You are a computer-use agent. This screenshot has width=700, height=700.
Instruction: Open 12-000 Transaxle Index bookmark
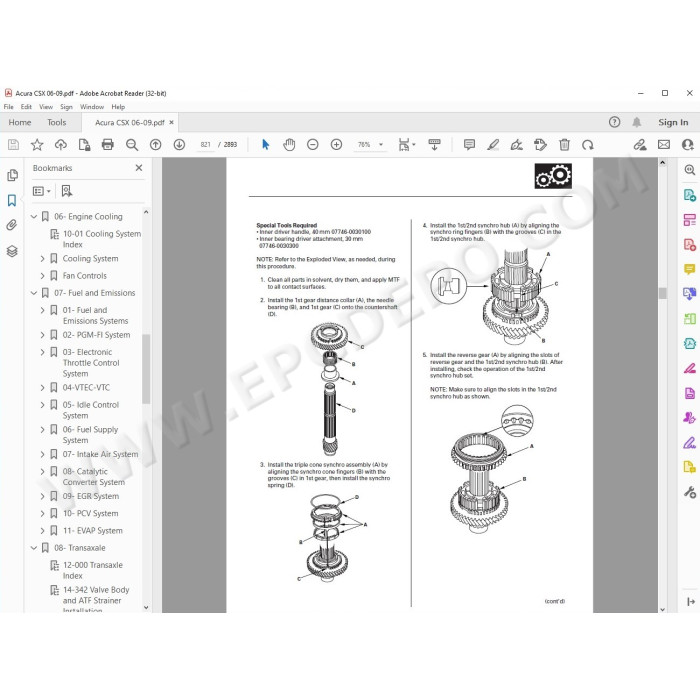(92, 571)
